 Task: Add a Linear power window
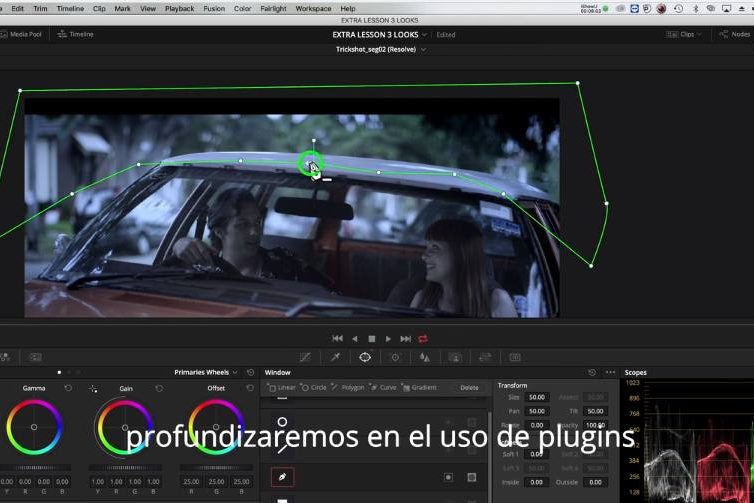tap(281, 387)
